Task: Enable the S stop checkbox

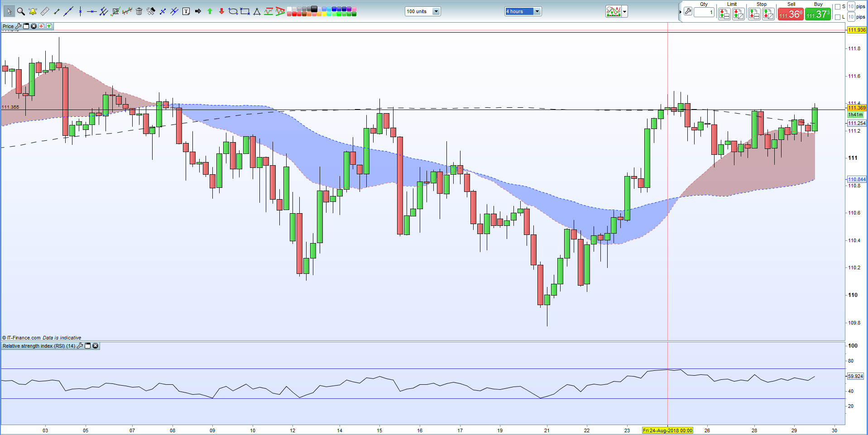Action: click(x=837, y=7)
